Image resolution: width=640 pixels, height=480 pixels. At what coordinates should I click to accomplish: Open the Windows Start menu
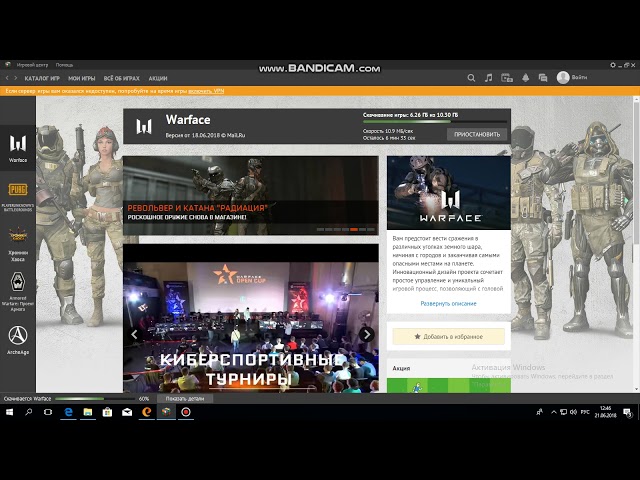click(9, 412)
